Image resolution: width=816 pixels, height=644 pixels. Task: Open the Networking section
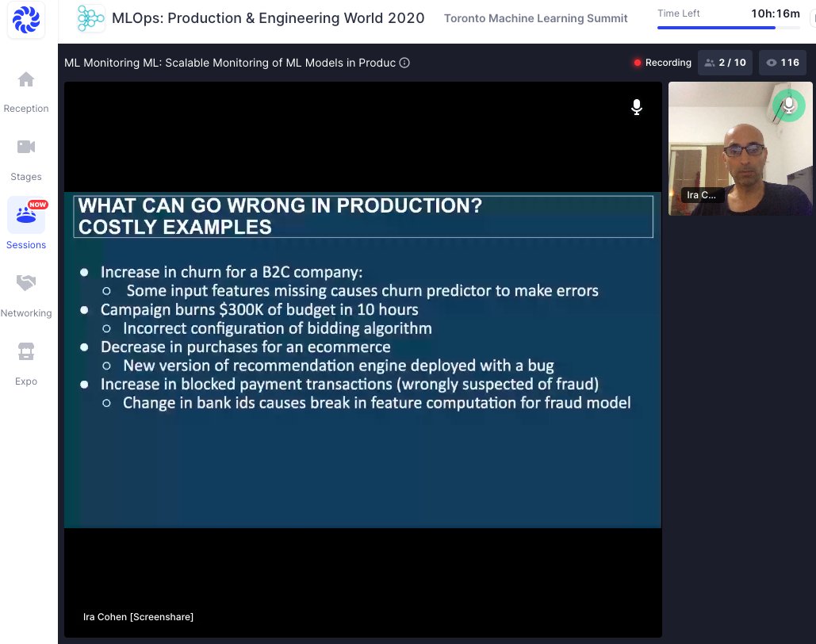pyautogui.click(x=26, y=297)
